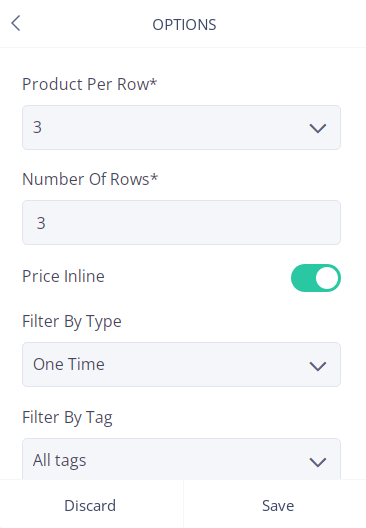
Task: Click the Price Inline label text
Action: tap(63, 276)
